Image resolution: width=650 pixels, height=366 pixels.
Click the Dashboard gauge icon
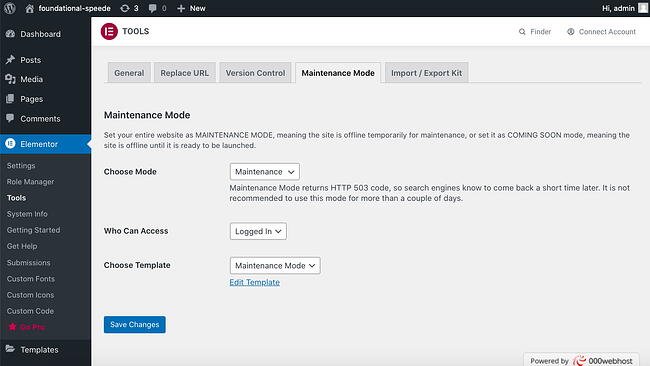(x=10, y=34)
